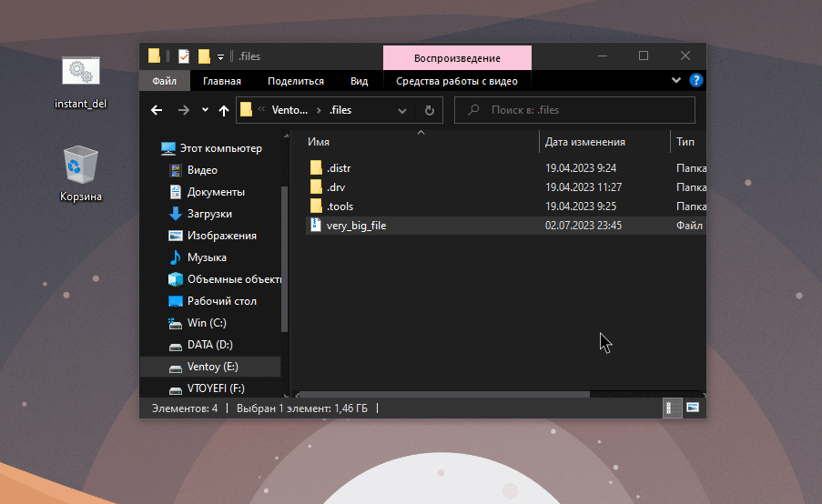Click the Загрузки download arrow icon
The width and height of the screenshot is (822, 504).
175,214
